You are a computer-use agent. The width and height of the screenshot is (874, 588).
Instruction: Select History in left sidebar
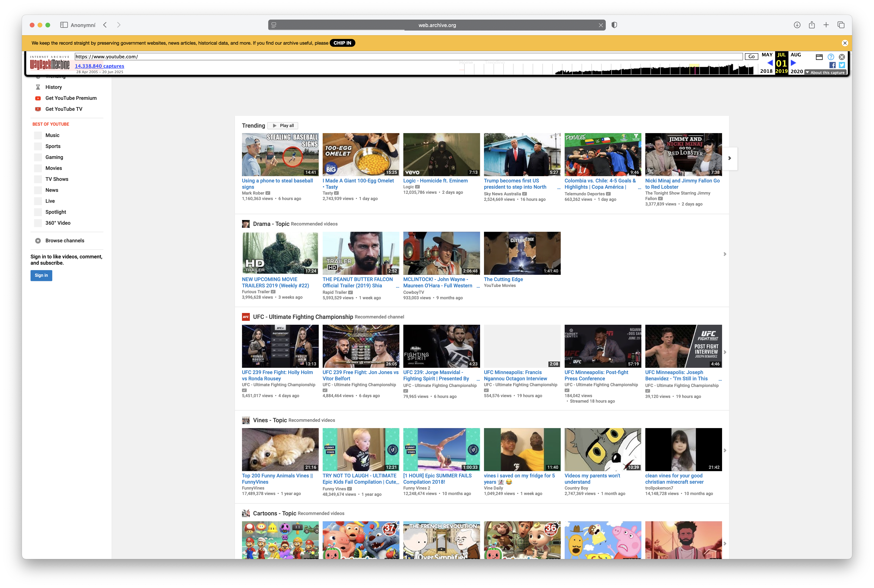pyautogui.click(x=53, y=87)
